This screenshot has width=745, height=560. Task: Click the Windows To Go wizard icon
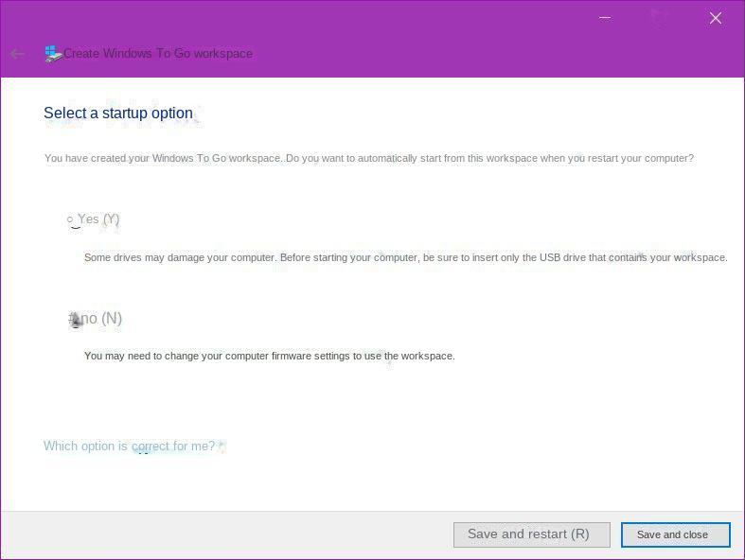(53, 54)
